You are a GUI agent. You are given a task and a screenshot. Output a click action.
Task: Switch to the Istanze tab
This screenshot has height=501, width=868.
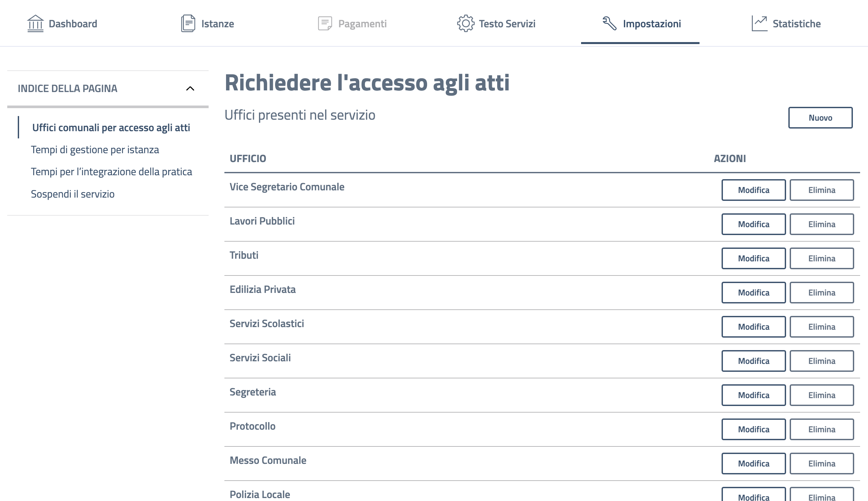217,24
